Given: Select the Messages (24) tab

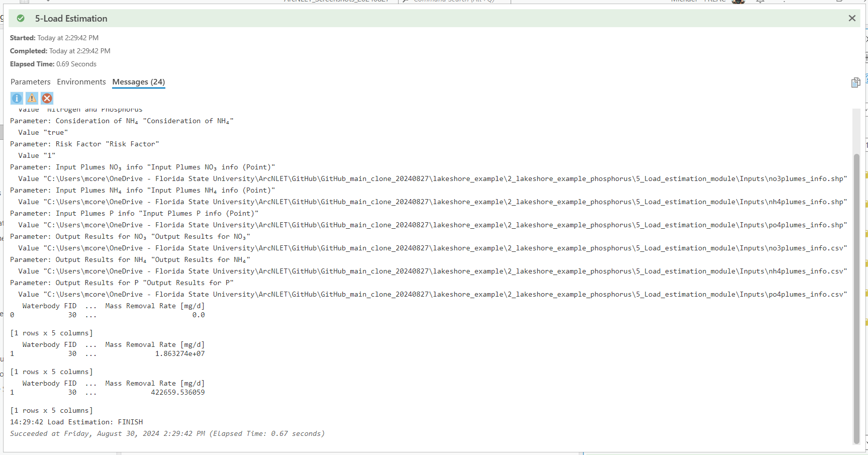Looking at the screenshot, I should tap(139, 82).
